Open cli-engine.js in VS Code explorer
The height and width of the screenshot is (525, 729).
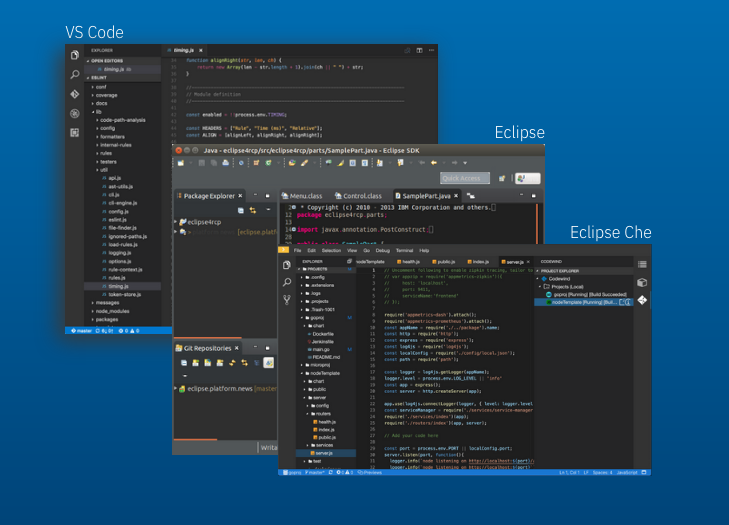click(122, 203)
